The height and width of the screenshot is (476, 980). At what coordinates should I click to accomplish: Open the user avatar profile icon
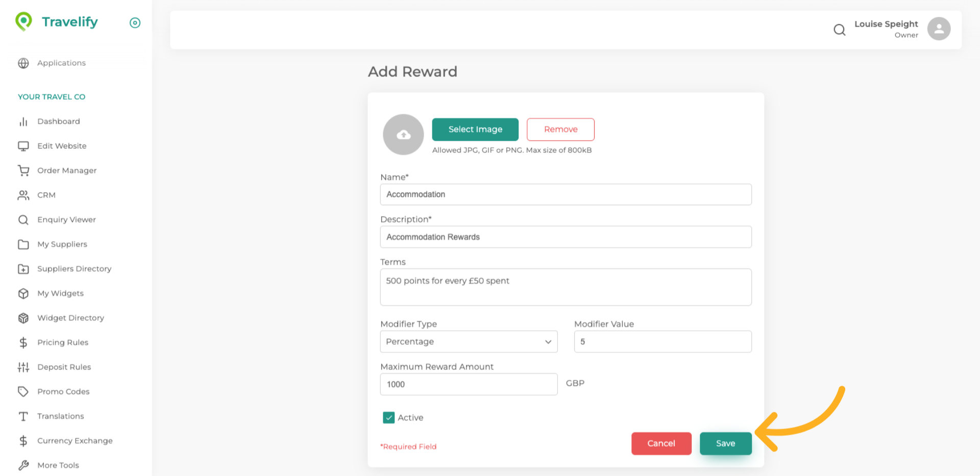coord(939,29)
